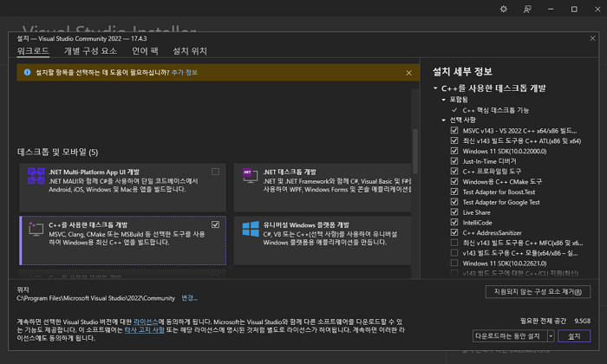The width and height of the screenshot is (607, 364).
Task: Check Windows 11 SDK (10.0.22621.0)
Action: pyautogui.click(x=454, y=263)
